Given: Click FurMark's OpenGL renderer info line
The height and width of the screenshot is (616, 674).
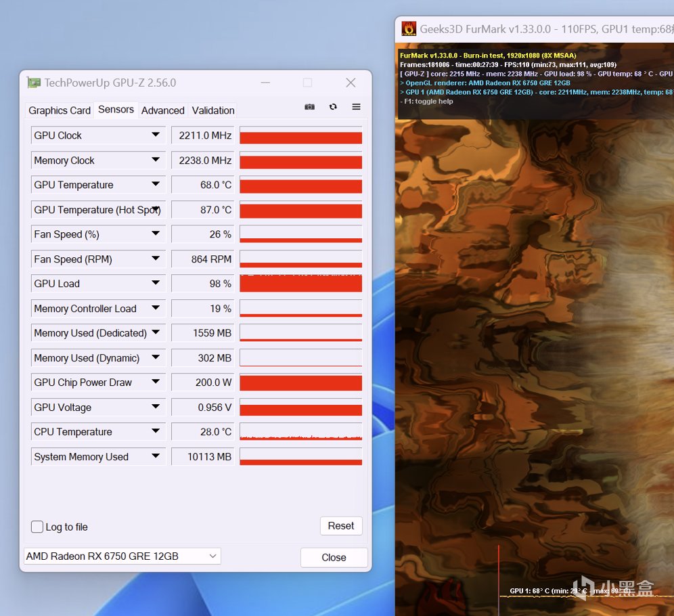Looking at the screenshot, I should (485, 83).
